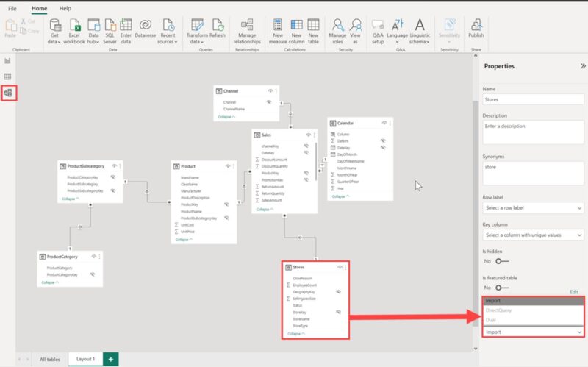This screenshot has width=588, height=367.
Task: Click the SQL Server icon
Action: point(110,26)
